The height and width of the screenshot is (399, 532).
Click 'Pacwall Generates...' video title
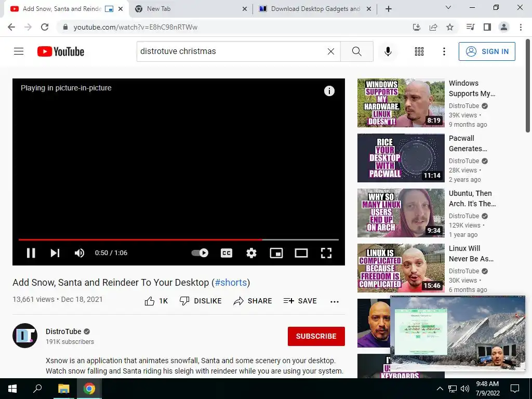click(468, 143)
